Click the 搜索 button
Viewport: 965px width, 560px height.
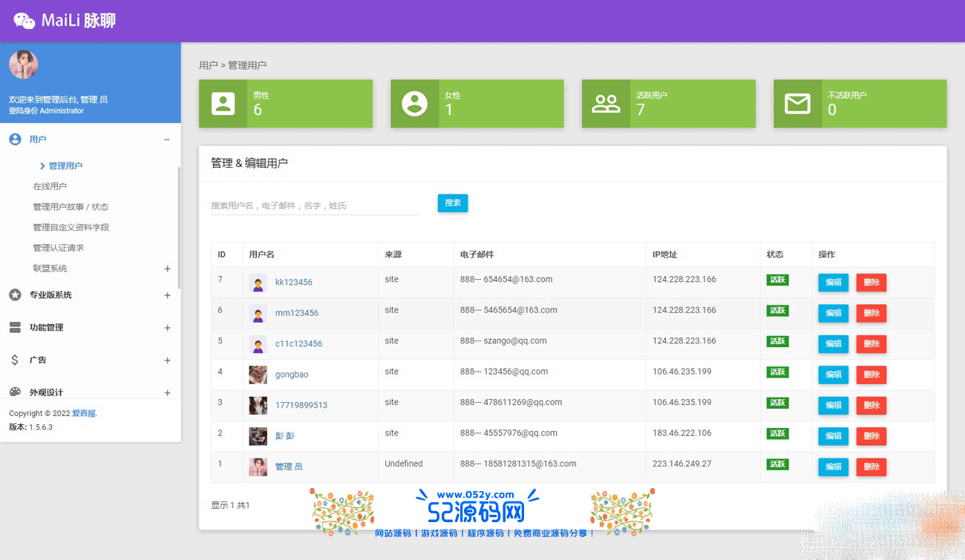[453, 203]
